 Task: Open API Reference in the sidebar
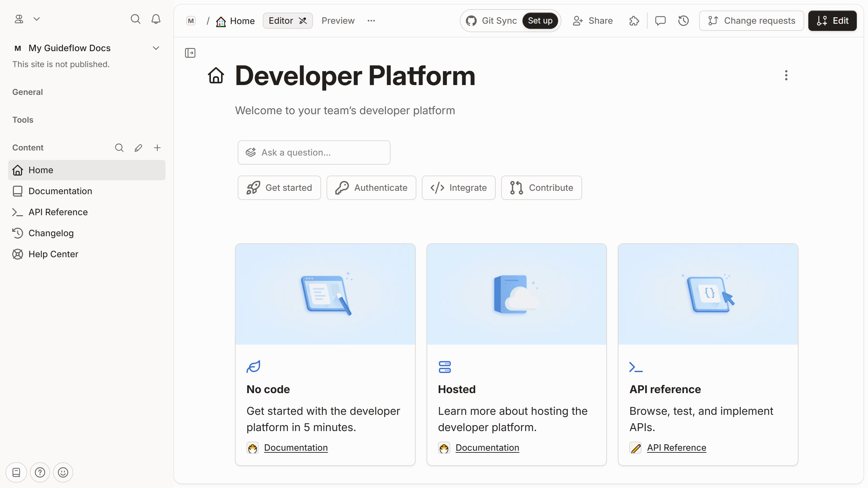click(87, 212)
